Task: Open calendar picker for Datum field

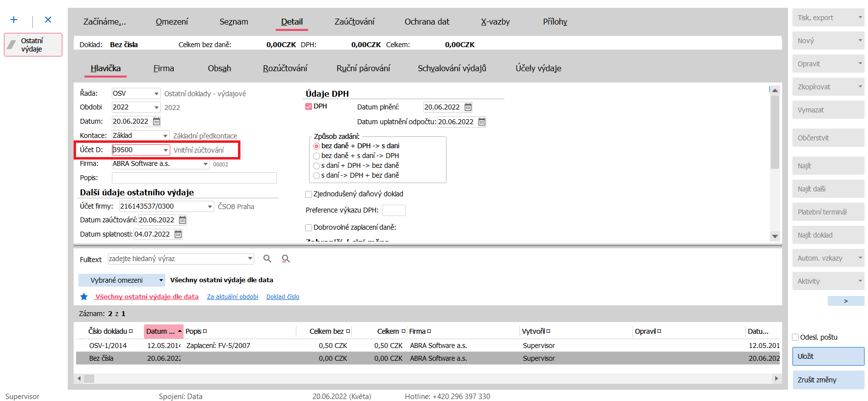Action: tap(157, 121)
